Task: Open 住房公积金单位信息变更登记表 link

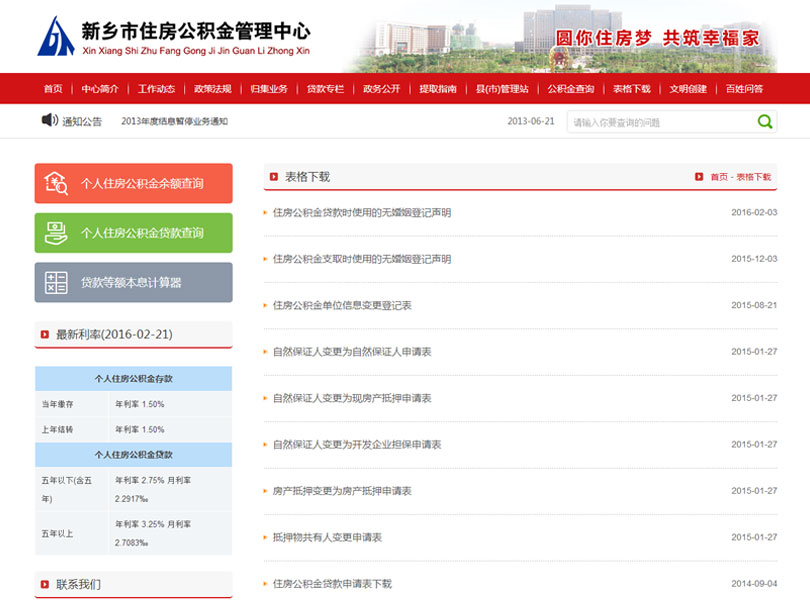Action: pos(342,305)
